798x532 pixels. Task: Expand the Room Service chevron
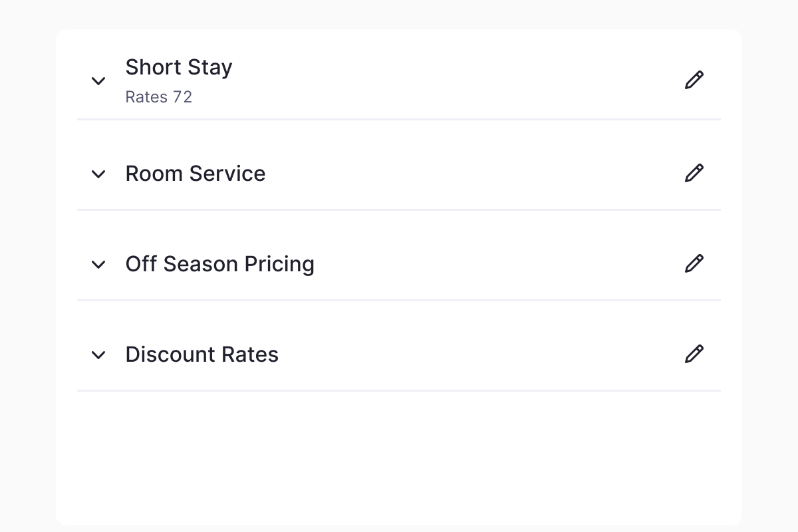click(98, 174)
